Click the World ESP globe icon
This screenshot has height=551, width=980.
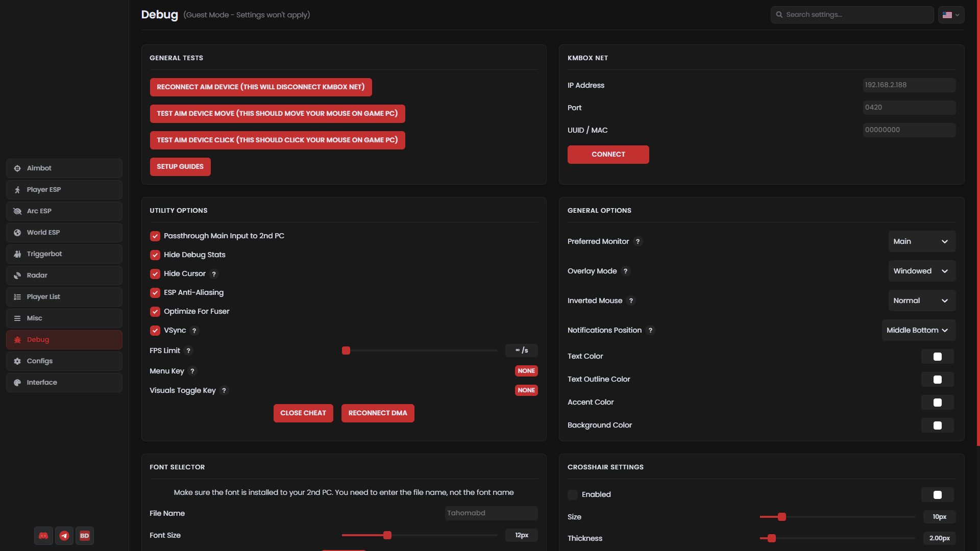pos(17,233)
